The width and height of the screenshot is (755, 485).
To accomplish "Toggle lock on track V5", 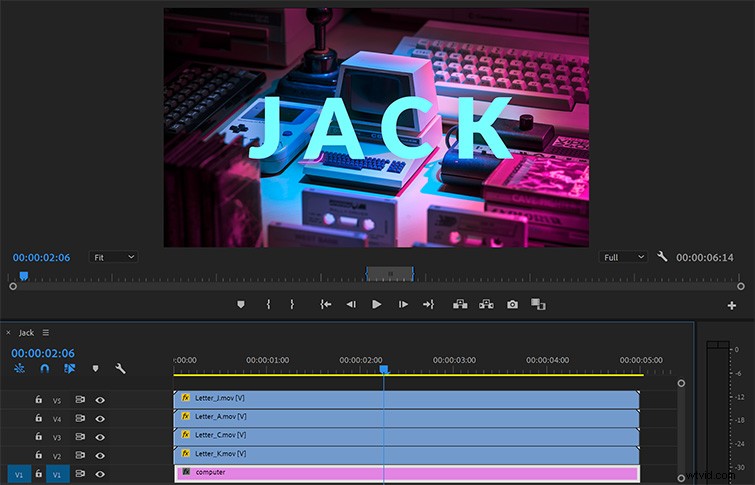I will click(38, 399).
